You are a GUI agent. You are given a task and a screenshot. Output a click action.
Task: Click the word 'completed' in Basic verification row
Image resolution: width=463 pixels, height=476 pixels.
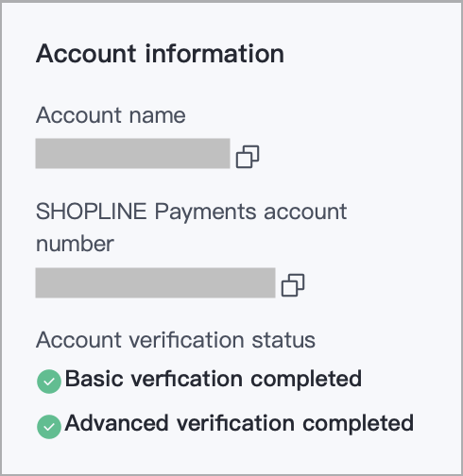click(x=306, y=380)
